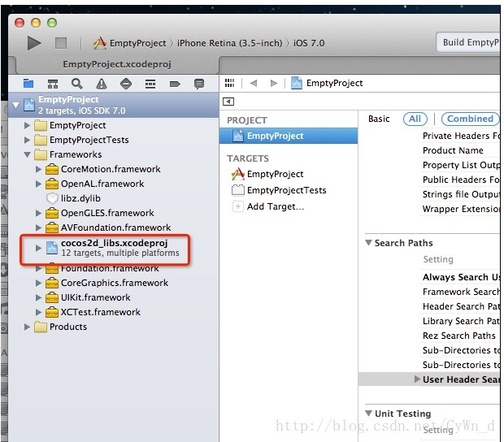Click the EmptyProjectTests bundle icon
Viewport: 504px width, 442px height.
tap(238, 190)
